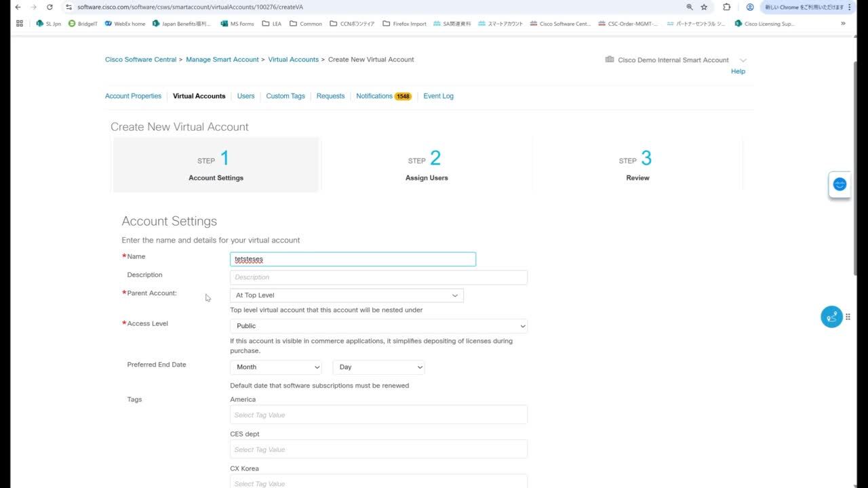The width and height of the screenshot is (868, 488).
Task: Open the Month dropdown
Action: tap(276, 367)
